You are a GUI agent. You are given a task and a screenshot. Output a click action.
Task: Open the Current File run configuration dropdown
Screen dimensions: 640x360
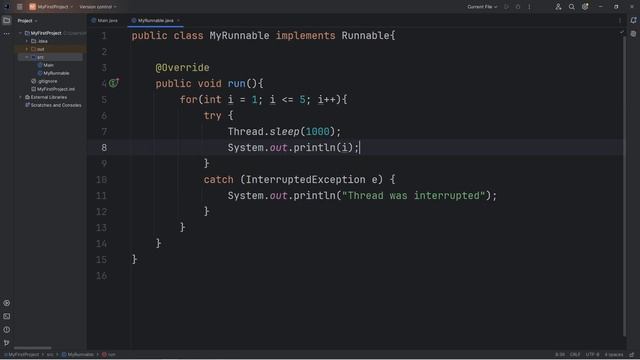482,7
